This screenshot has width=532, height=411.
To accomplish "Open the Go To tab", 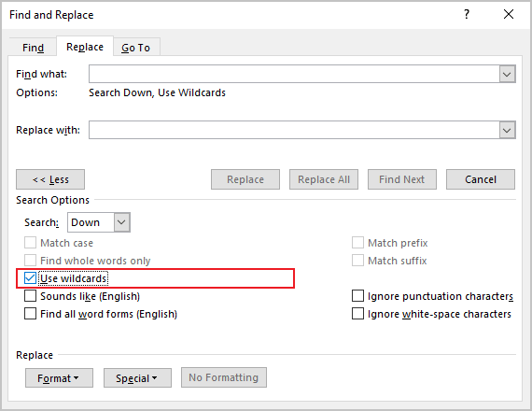I will [x=135, y=48].
